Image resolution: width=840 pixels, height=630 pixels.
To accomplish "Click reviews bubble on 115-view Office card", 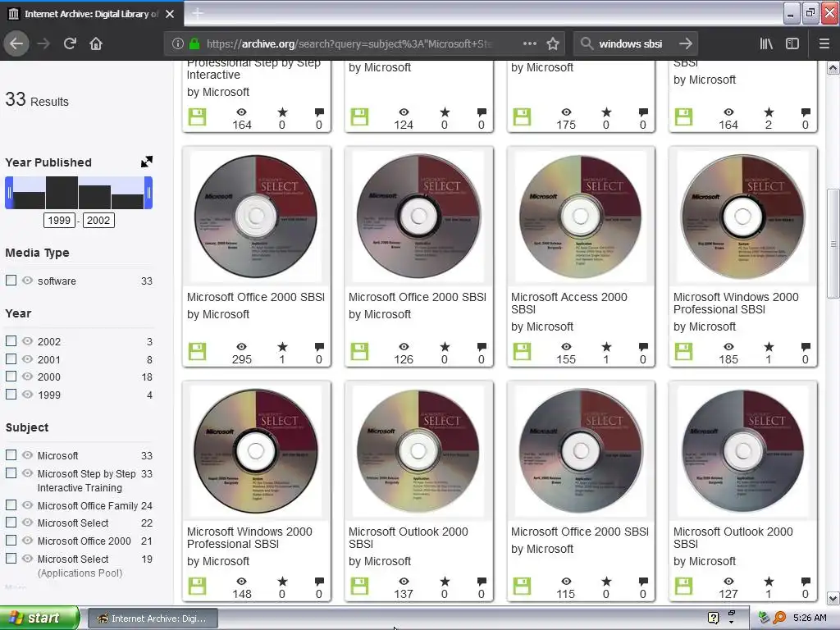I will click(643, 582).
